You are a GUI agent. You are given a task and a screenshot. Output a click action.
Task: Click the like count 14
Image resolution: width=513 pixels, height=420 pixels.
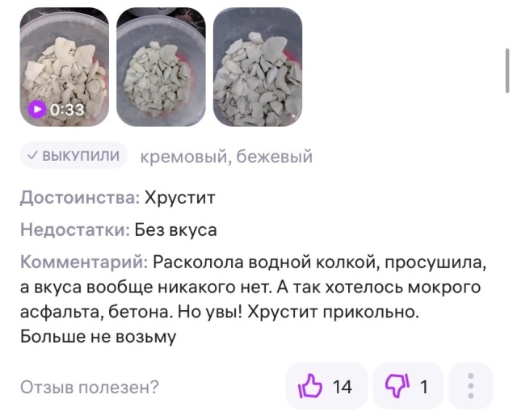(x=342, y=387)
